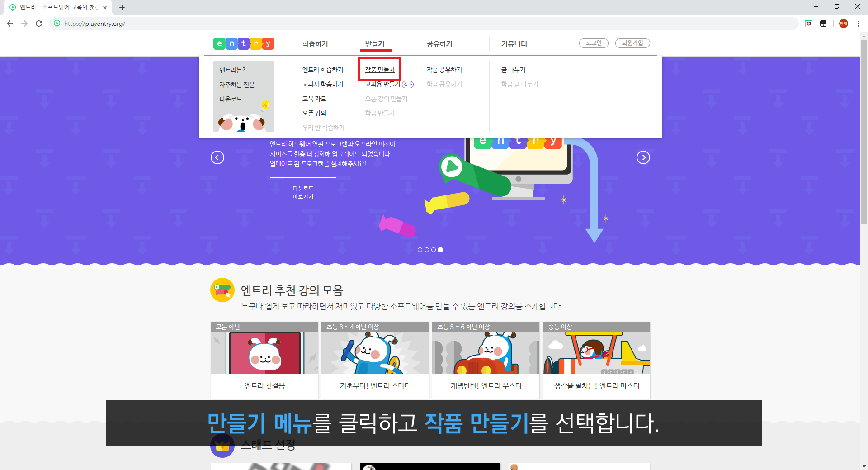Image resolution: width=868 pixels, height=470 pixels.
Task: Open the Chrome three-dot menu
Action: [x=858, y=24]
